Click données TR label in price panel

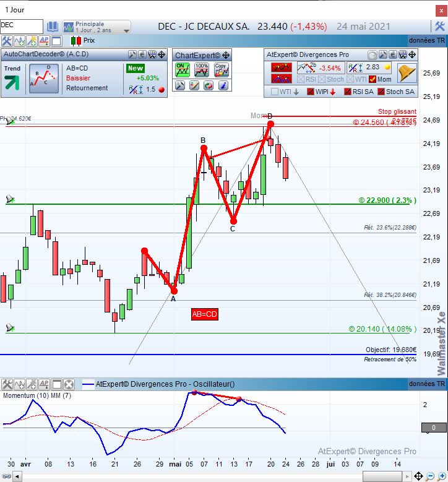pos(427,41)
